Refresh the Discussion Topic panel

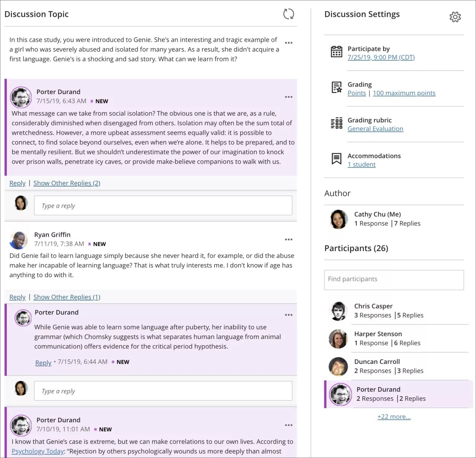pos(289,14)
